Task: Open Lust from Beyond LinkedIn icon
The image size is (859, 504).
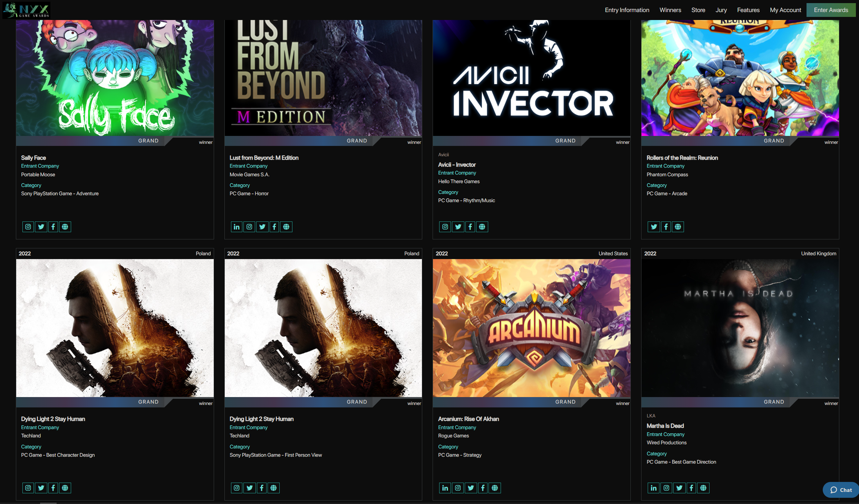Action: [237, 227]
